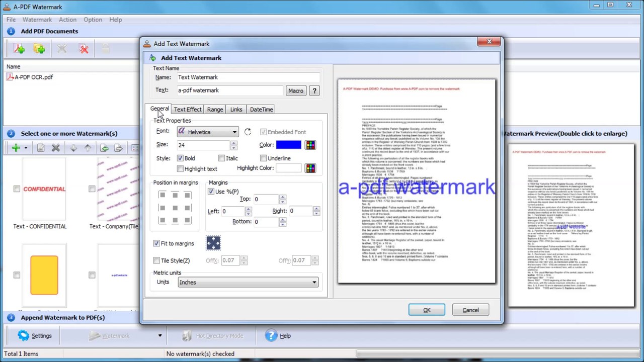Click the move watermark down arrow
This screenshot has height=362, width=644.
click(x=73, y=148)
